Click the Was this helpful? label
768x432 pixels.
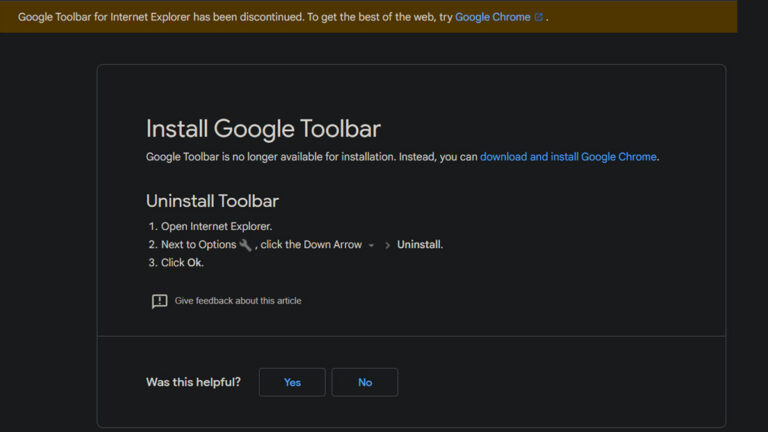[193, 382]
